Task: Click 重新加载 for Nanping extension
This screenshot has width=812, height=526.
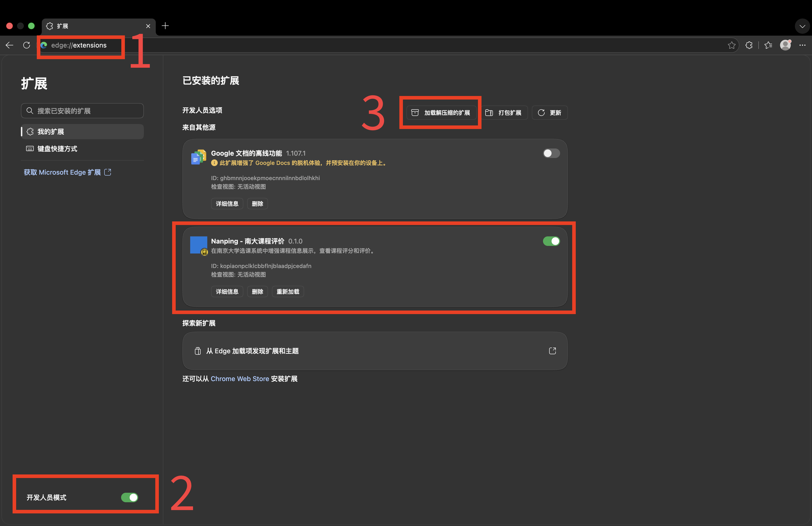Action: (x=288, y=292)
